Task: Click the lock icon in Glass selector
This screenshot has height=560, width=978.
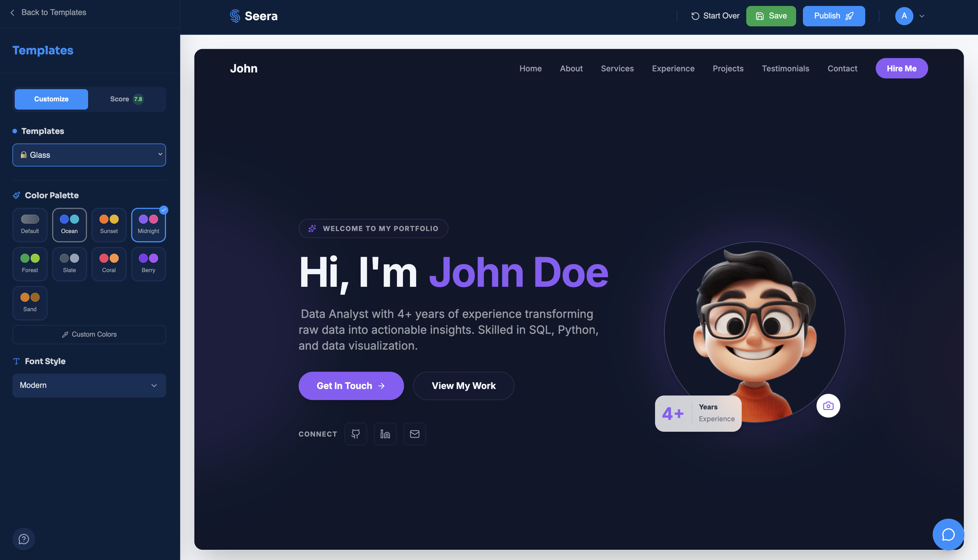Action: (x=24, y=155)
